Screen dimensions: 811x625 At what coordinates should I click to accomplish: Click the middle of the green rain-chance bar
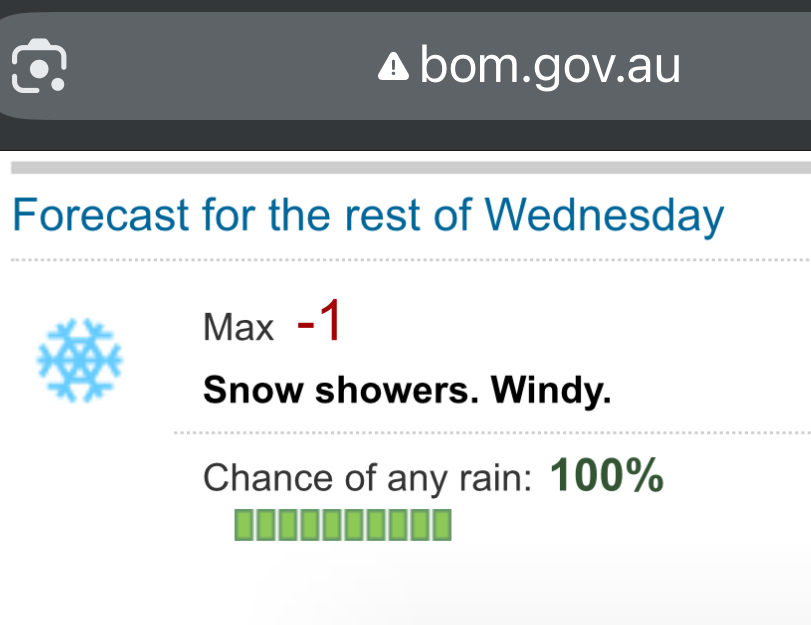tap(343, 524)
